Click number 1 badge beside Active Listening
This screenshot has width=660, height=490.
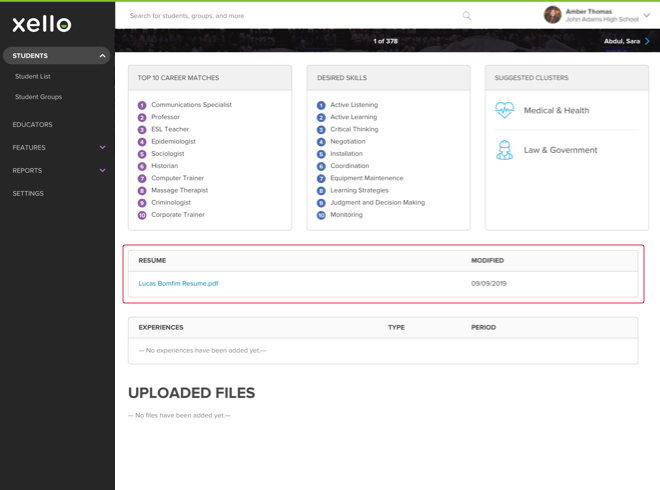tap(321, 105)
